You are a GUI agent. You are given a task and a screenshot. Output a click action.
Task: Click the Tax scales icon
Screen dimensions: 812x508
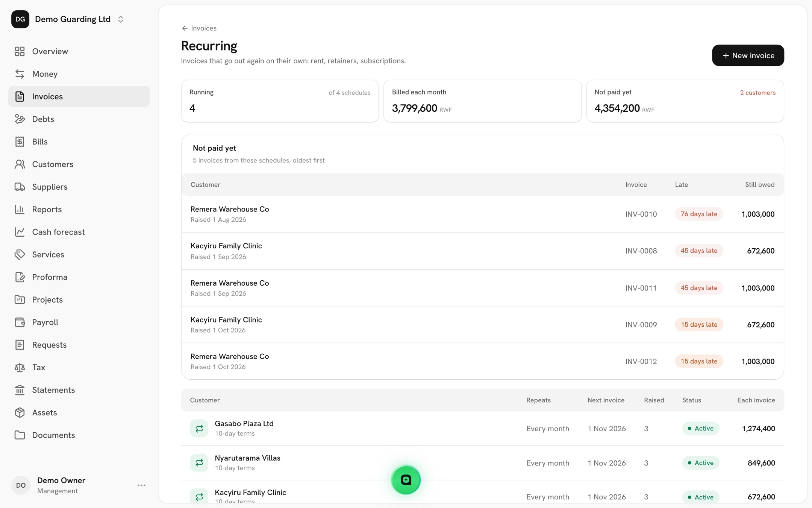[x=20, y=367]
